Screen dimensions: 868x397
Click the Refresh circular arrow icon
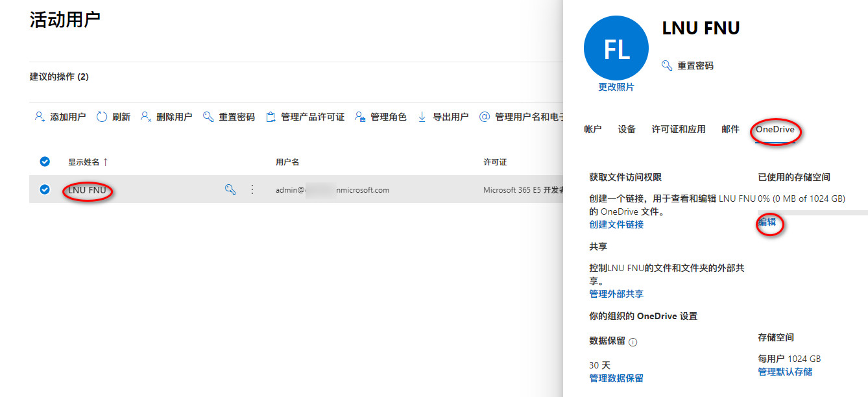pyautogui.click(x=102, y=117)
